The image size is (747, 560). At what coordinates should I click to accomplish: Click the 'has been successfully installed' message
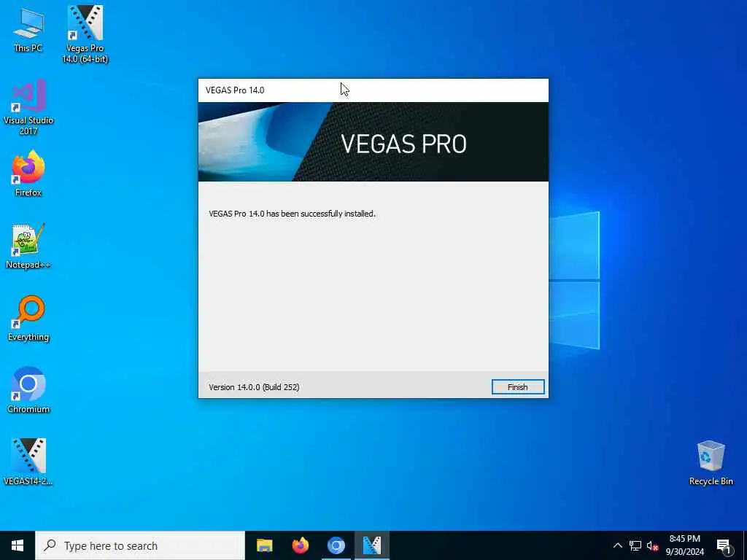tap(292, 214)
